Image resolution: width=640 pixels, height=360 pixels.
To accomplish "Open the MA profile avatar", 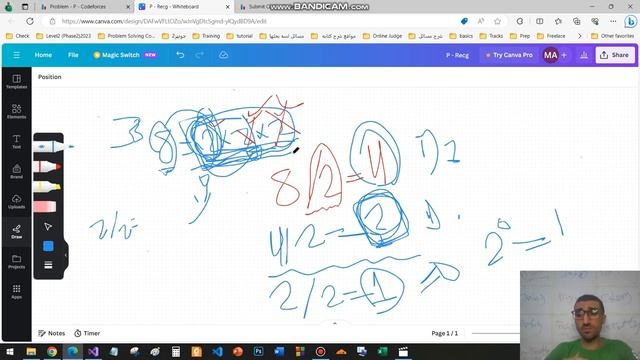I will pos(550,55).
